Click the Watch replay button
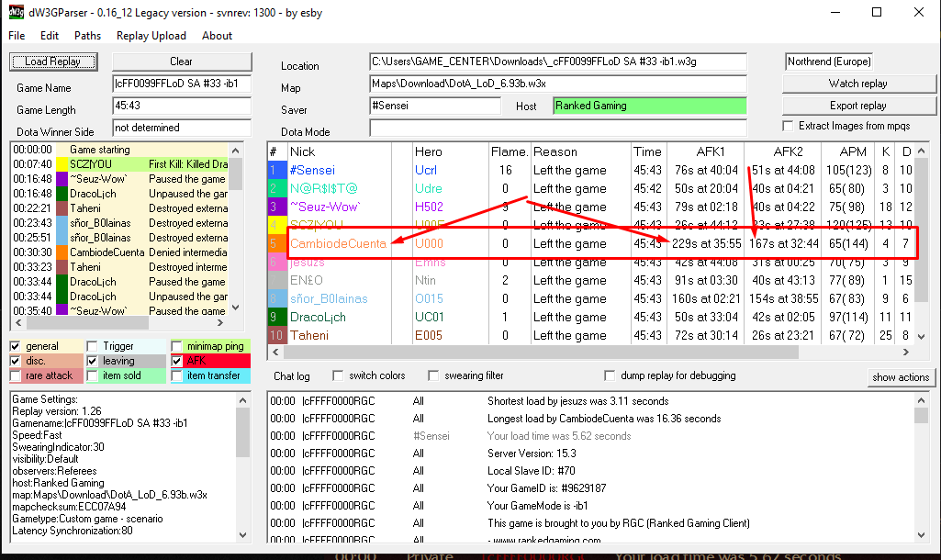The width and height of the screenshot is (941, 560). [858, 84]
